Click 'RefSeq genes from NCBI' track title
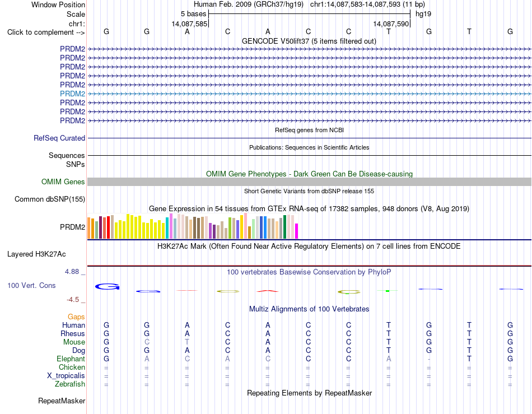The image size is (532, 414). pos(310,130)
